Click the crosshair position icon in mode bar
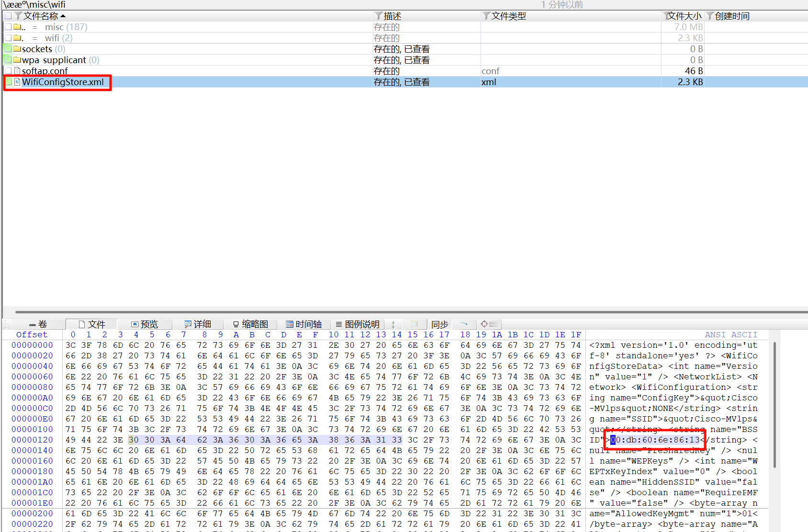 pyautogui.click(x=484, y=324)
